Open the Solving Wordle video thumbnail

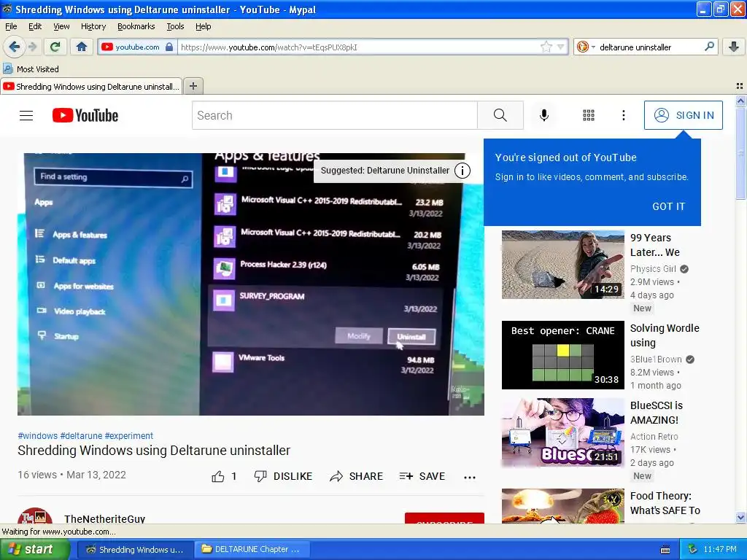click(562, 355)
